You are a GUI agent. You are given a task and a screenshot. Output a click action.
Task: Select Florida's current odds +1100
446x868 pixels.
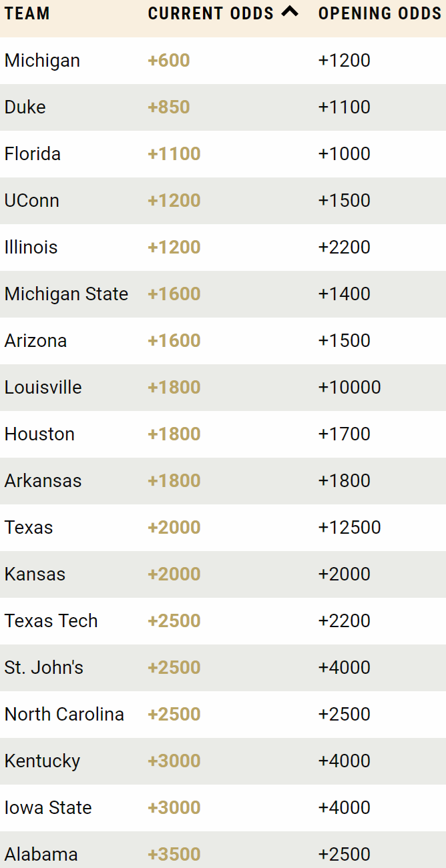(x=174, y=154)
